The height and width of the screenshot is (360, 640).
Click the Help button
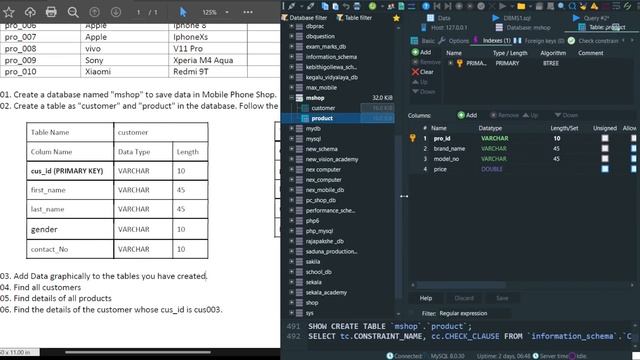(426, 298)
